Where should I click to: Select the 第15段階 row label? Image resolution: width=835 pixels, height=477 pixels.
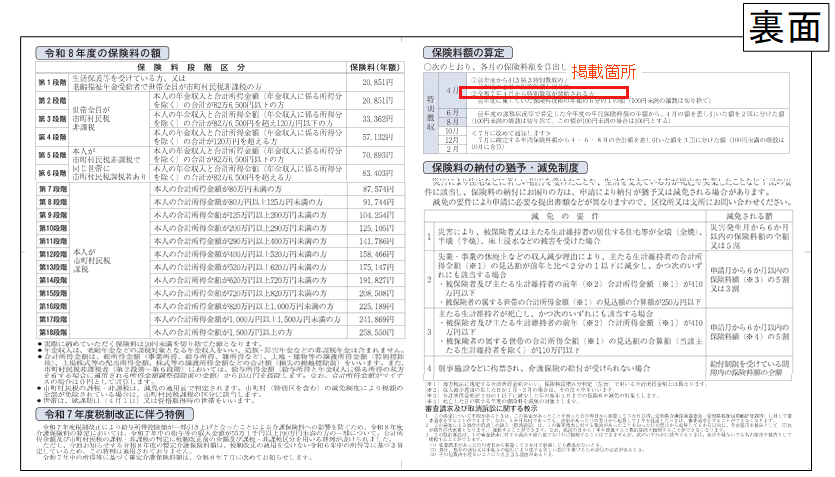(x=52, y=293)
